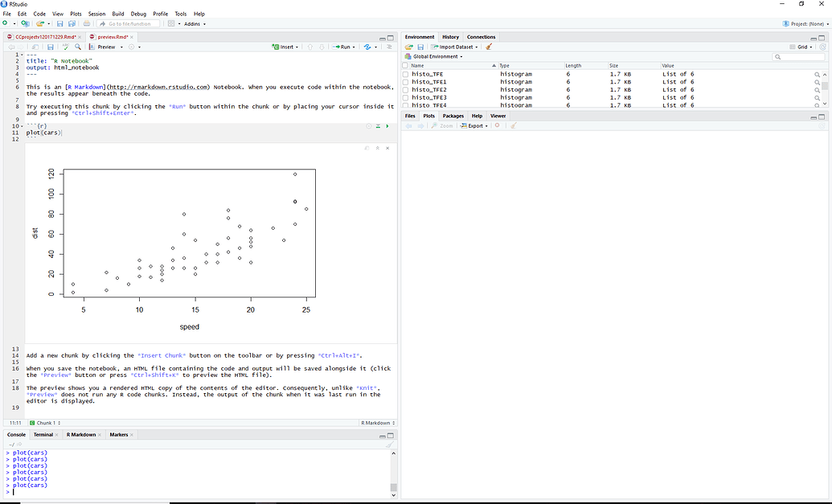832x504 pixels.
Task: Run the current chunk with the green arrow
Action: pyautogui.click(x=387, y=126)
